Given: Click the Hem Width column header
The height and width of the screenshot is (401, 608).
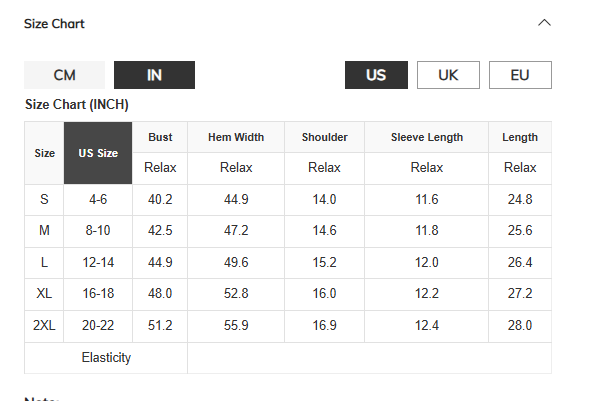Looking at the screenshot, I should coord(236,137).
